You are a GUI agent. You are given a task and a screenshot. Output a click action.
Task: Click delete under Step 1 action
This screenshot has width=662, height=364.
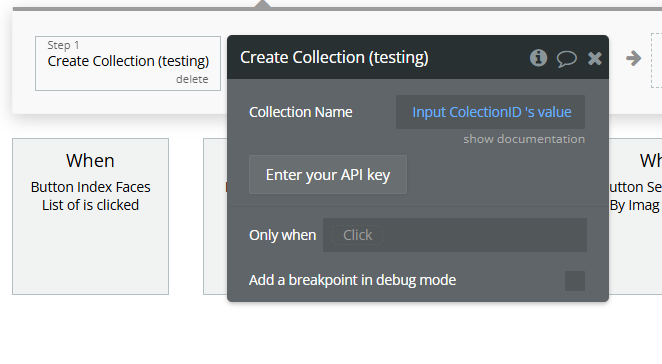[x=192, y=79]
